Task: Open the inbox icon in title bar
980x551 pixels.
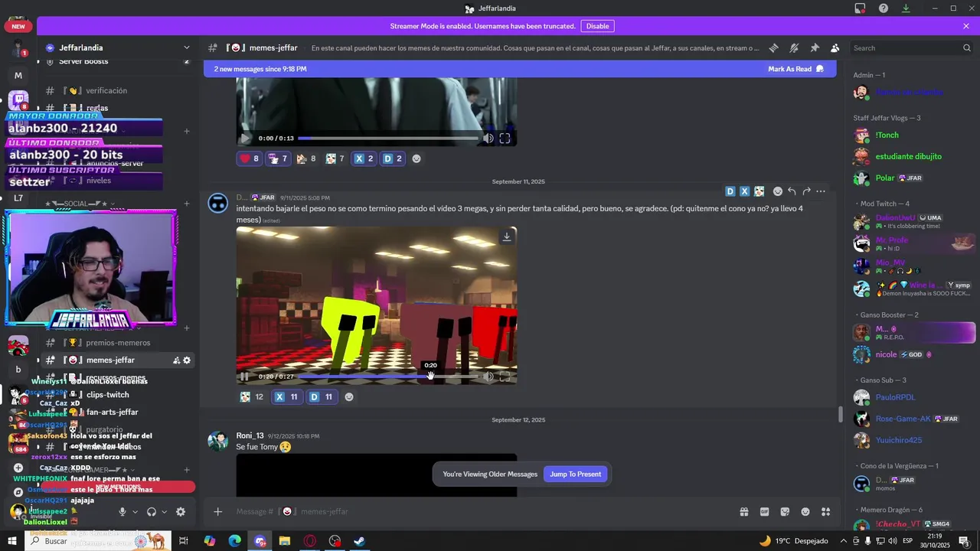Action: pyautogui.click(x=861, y=8)
